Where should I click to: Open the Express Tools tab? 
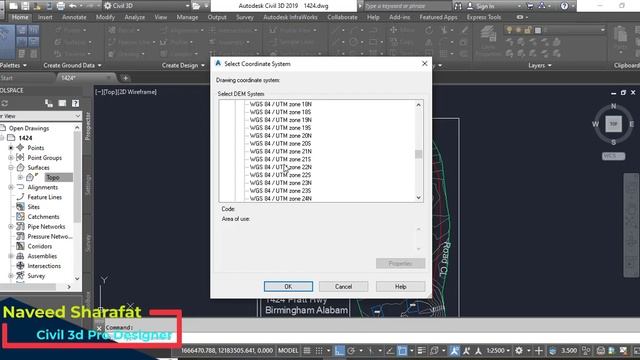tap(484, 17)
